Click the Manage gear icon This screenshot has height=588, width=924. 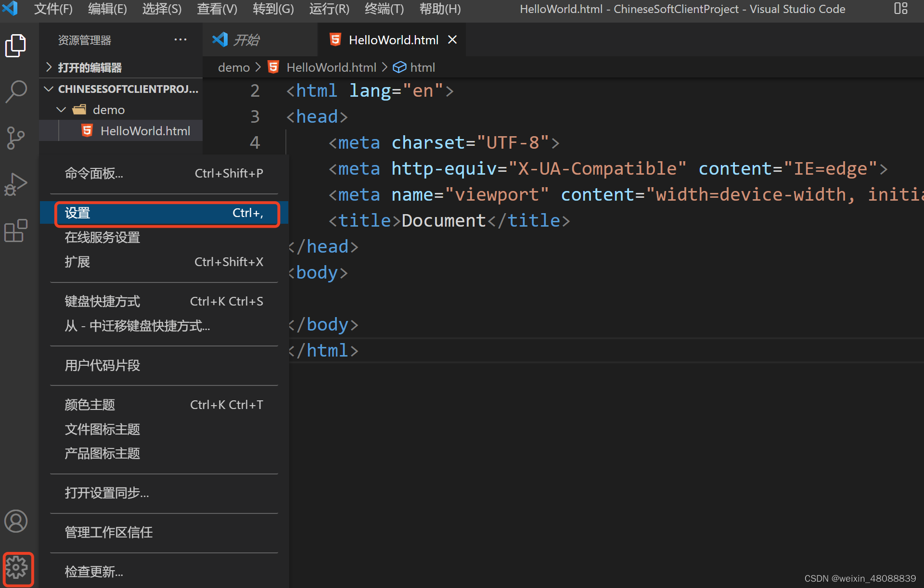(17, 568)
